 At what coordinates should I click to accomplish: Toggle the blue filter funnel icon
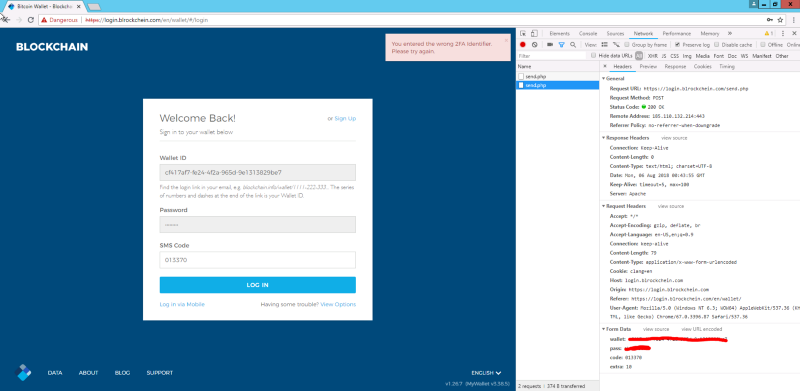(562, 45)
